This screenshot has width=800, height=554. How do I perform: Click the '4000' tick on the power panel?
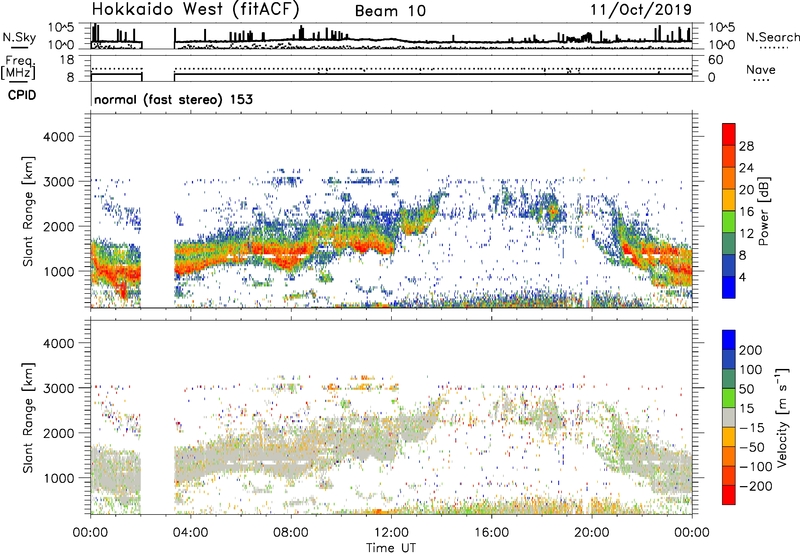pos(59,137)
